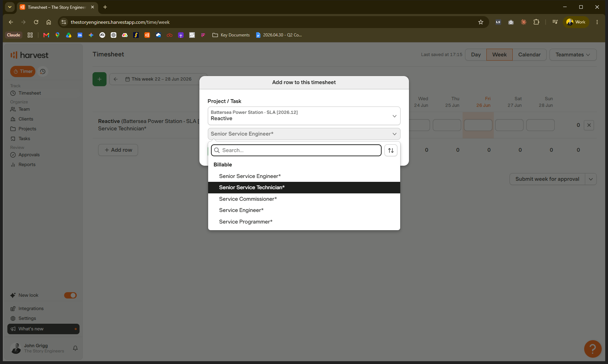This screenshot has width=608, height=364.
Task: Choose Service Engineer* task
Action: pyautogui.click(x=304, y=210)
